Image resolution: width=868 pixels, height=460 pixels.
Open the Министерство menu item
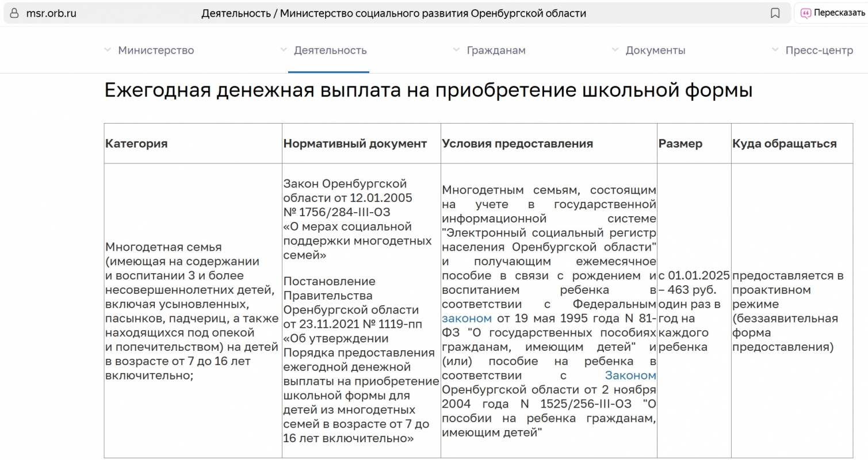pyautogui.click(x=156, y=51)
